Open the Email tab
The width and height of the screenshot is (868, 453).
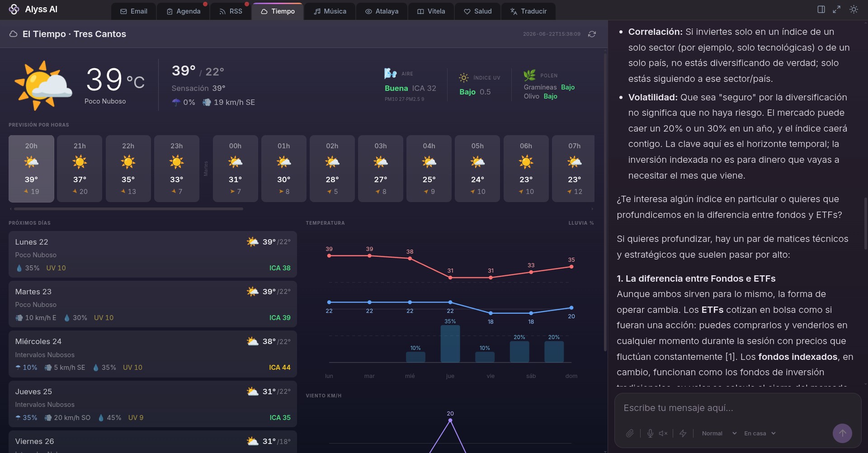point(134,11)
